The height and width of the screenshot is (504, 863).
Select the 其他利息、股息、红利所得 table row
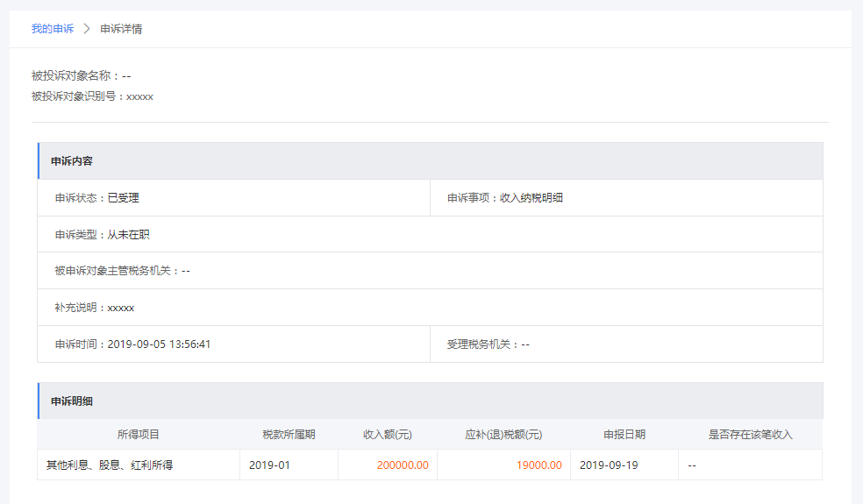pyautogui.click(x=110, y=465)
